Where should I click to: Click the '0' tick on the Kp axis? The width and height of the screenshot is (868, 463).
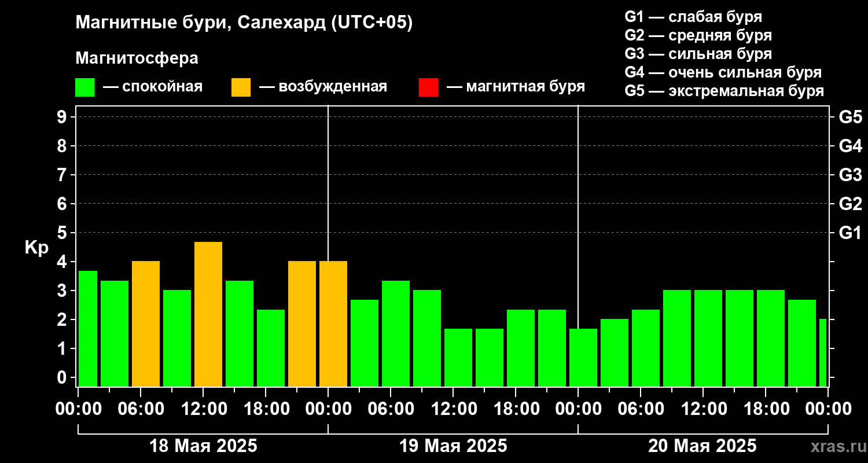click(63, 377)
